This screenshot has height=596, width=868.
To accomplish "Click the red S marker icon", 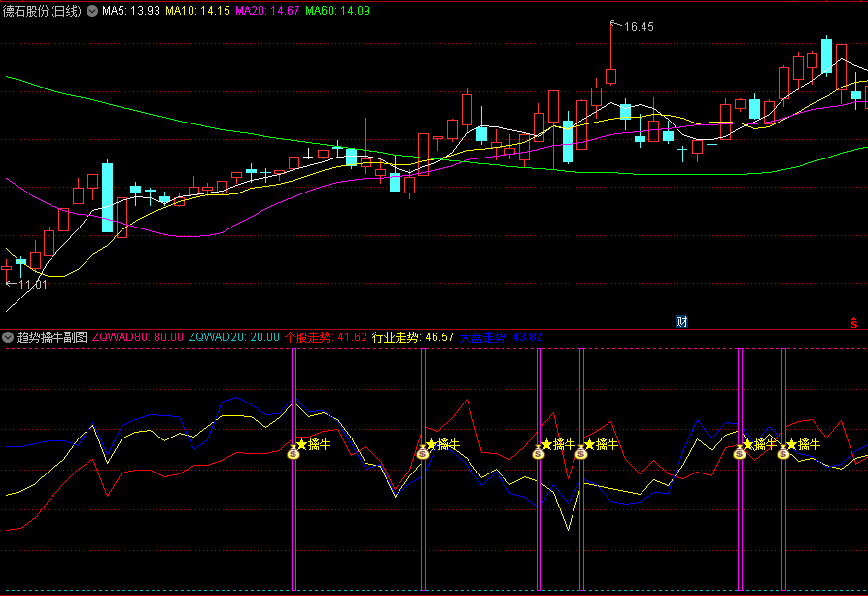I will tap(854, 323).
